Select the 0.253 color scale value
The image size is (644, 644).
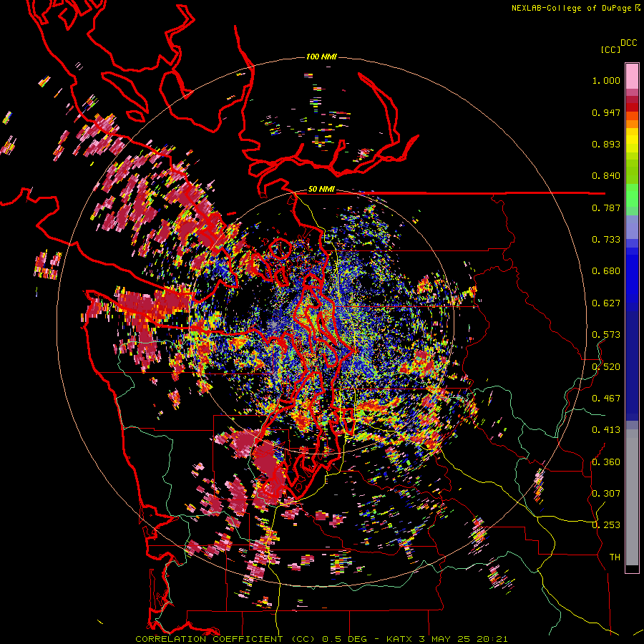coord(606,525)
